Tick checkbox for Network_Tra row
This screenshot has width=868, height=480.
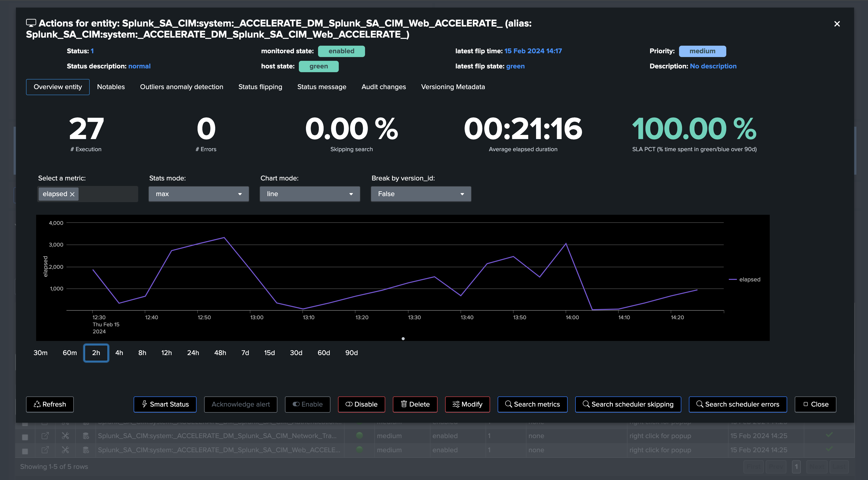[x=25, y=437]
